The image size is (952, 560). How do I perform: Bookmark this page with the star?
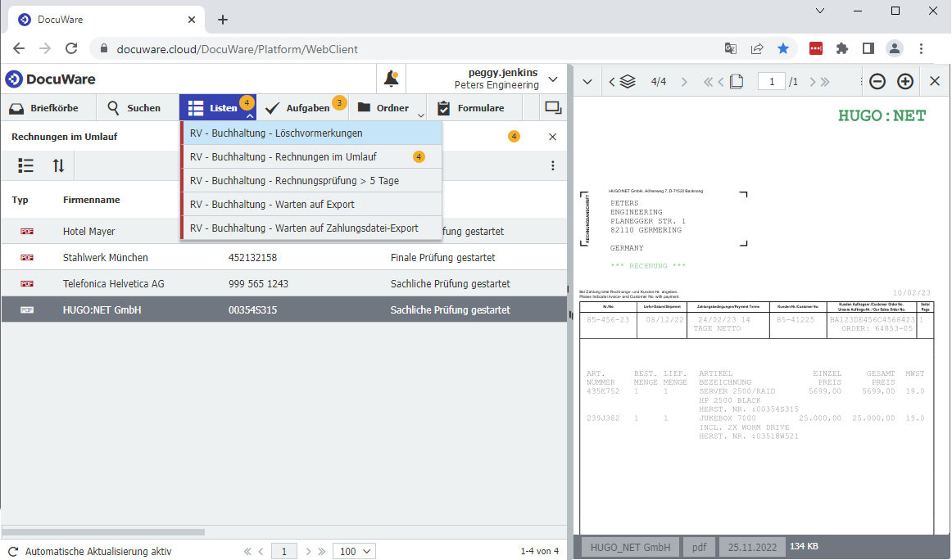783,48
